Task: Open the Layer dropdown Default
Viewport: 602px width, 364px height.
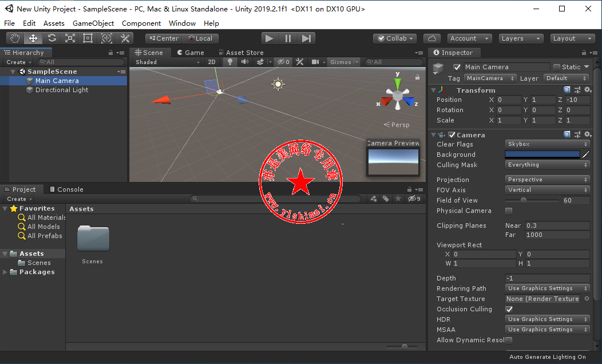Action: [x=567, y=78]
